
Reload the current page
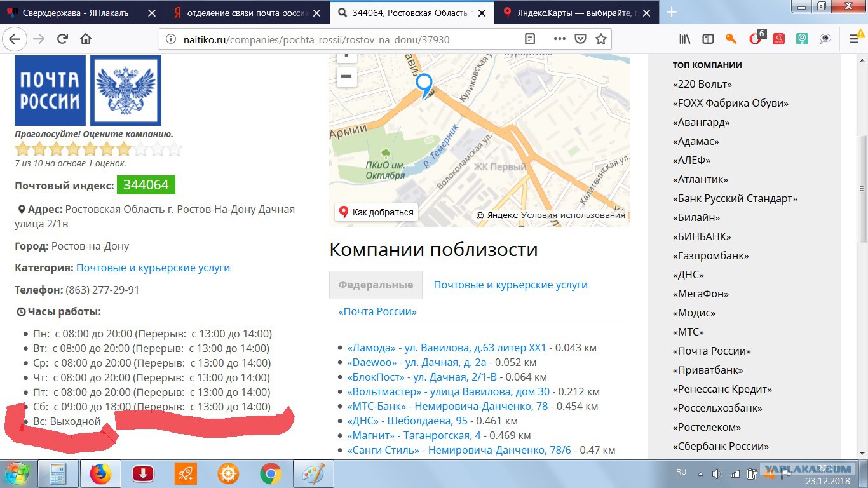[62, 39]
